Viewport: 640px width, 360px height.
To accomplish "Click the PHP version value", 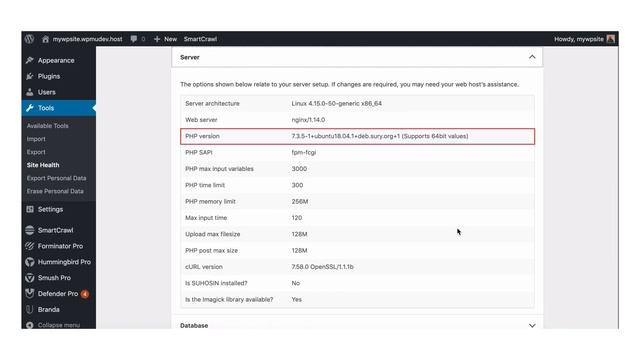I will click(x=380, y=136).
